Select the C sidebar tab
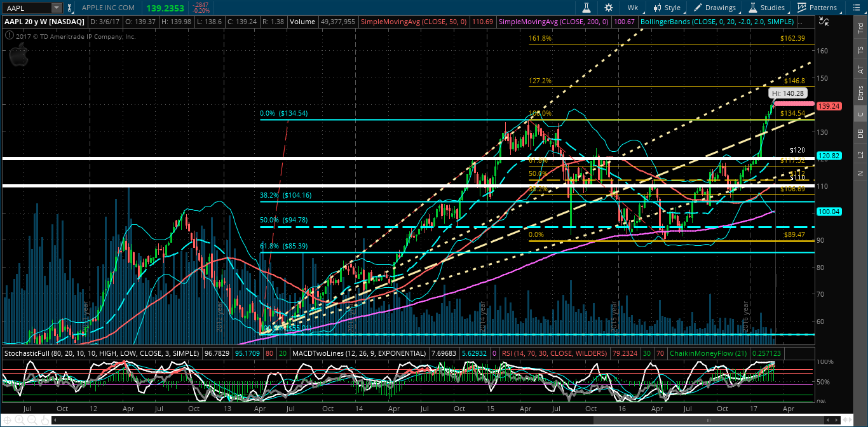Viewport: 868px width, 427px height. pos(860,114)
